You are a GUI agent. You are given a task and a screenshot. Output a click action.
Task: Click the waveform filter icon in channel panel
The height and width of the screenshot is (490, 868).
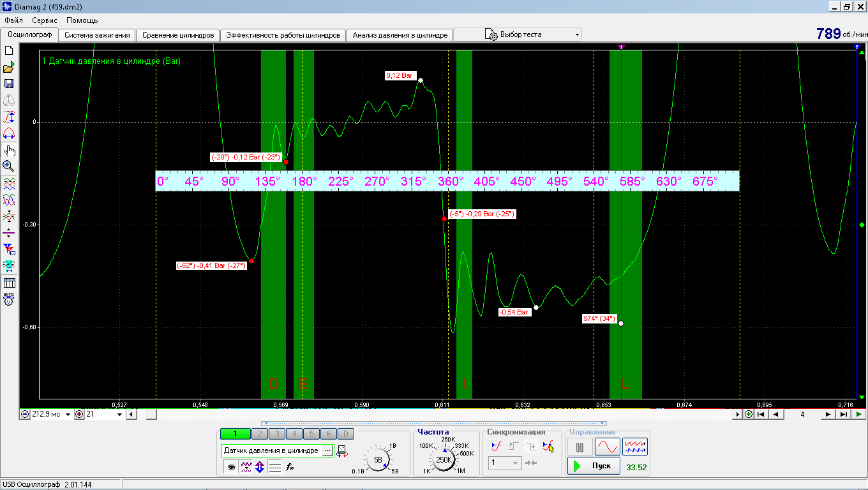pos(246,467)
